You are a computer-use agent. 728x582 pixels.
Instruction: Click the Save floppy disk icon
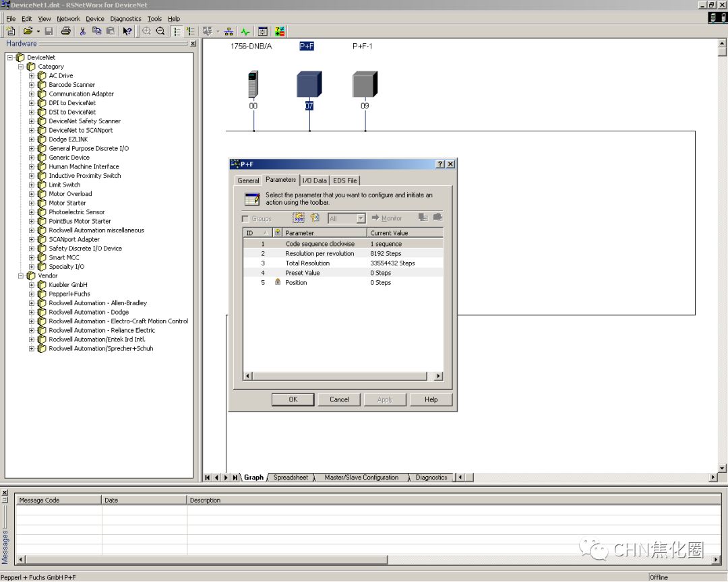click(49, 31)
